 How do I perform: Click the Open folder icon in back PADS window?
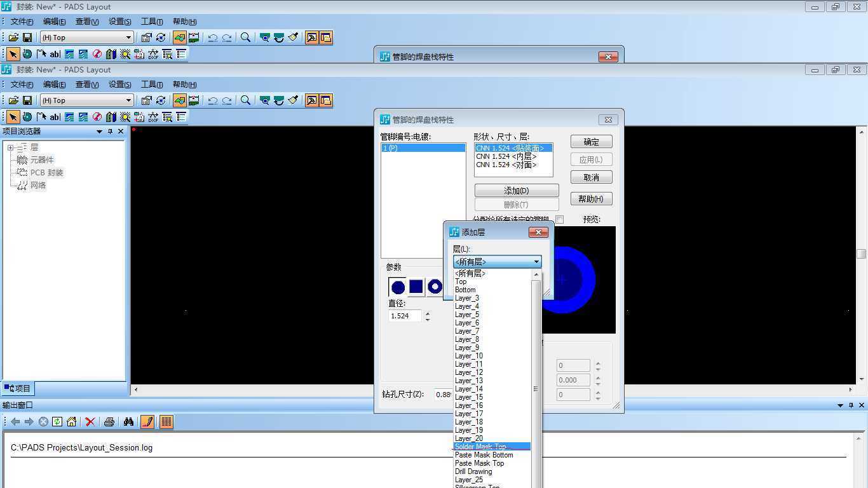pyautogui.click(x=13, y=37)
